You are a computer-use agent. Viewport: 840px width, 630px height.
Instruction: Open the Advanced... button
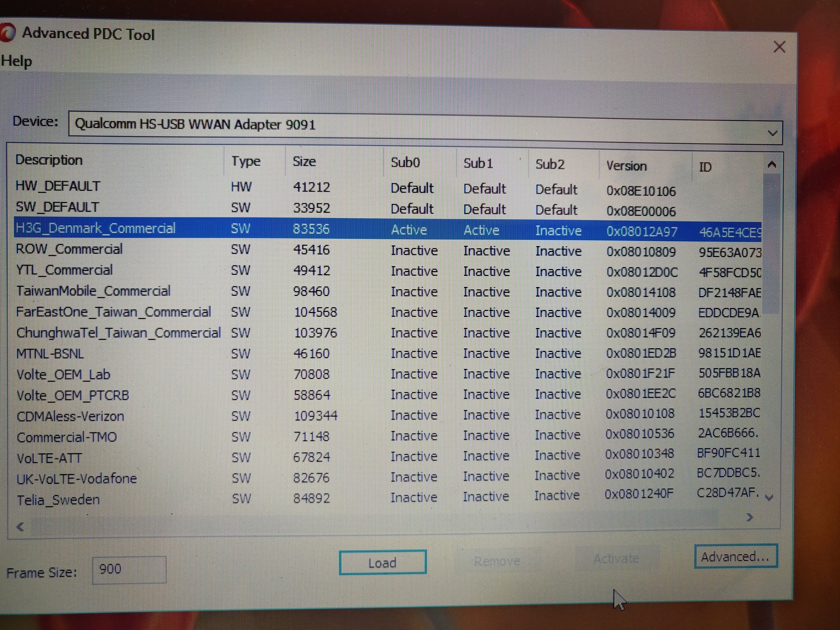[735, 556]
